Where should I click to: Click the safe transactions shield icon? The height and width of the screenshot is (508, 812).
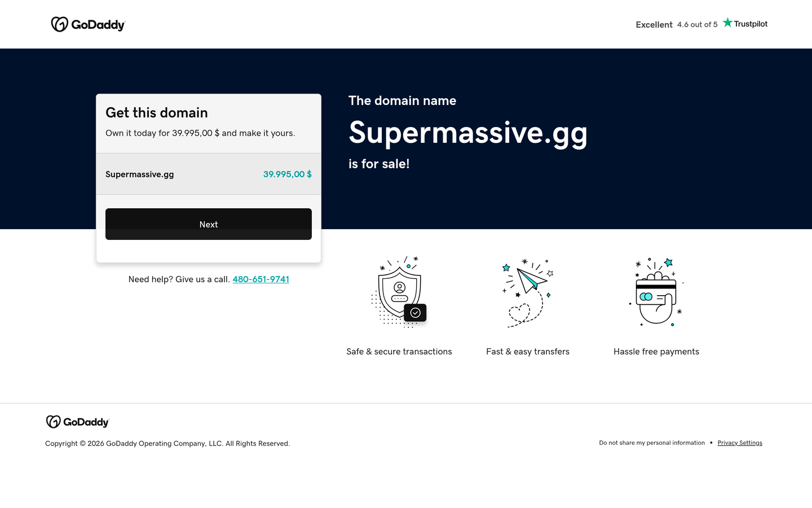(399, 292)
